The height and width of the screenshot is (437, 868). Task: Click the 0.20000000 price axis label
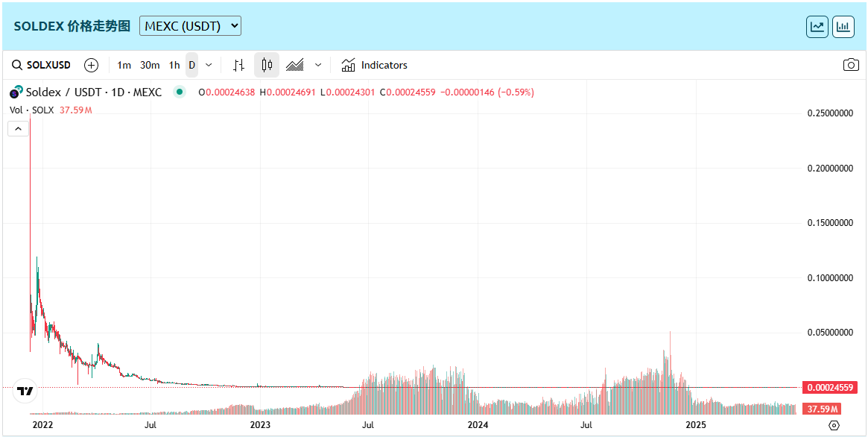coord(830,168)
